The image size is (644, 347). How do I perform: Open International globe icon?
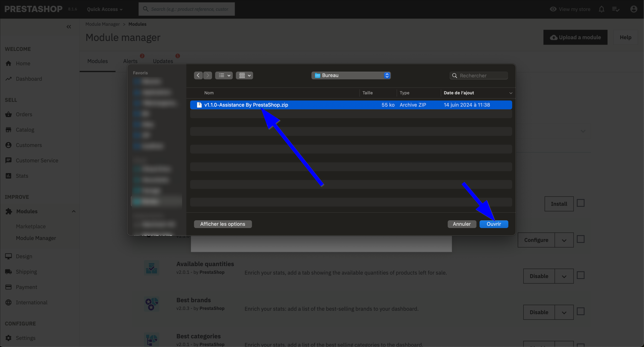pos(8,302)
